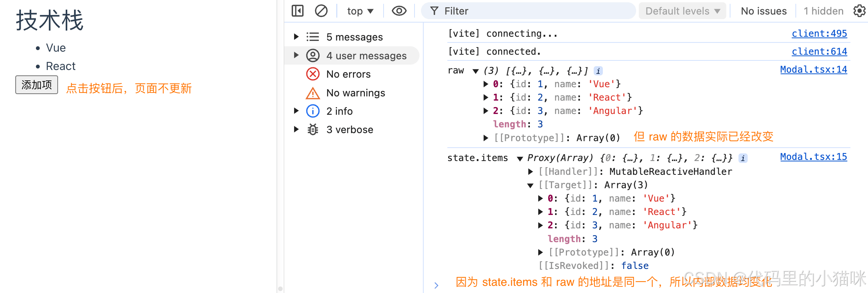Open the Modal.tsx:14 source link
The height and width of the screenshot is (293, 868).
813,70
